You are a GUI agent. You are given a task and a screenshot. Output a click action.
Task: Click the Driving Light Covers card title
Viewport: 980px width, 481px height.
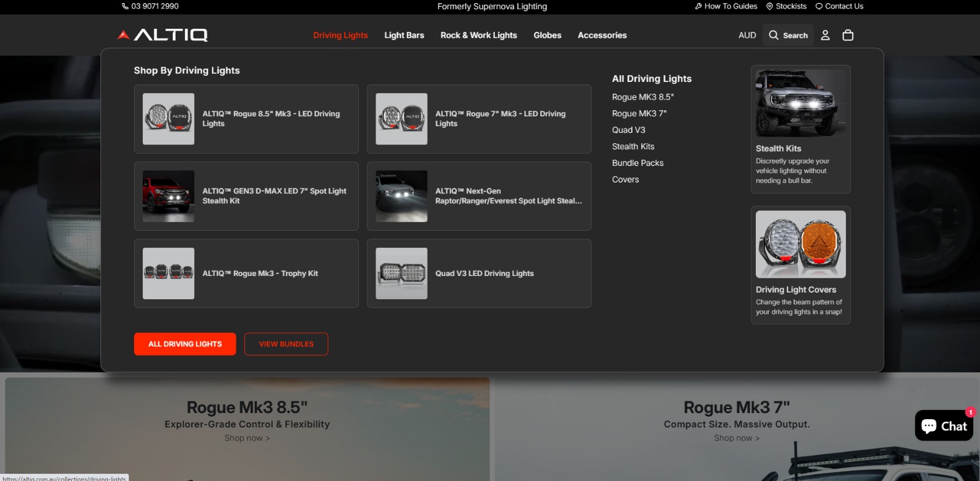[796, 289]
